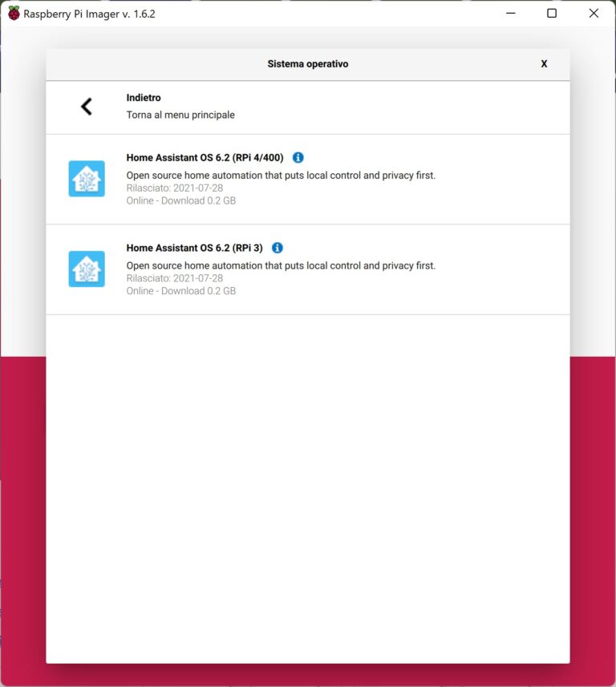This screenshot has height=687, width=616.
Task: Click Rilasciato date under RPi 3 entry
Action: point(175,278)
